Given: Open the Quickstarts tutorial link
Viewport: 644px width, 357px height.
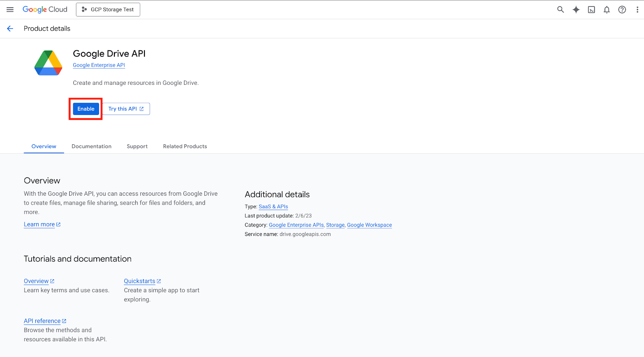Looking at the screenshot, I should (x=140, y=281).
